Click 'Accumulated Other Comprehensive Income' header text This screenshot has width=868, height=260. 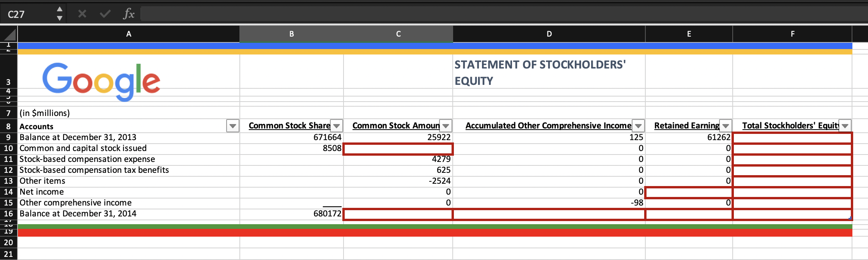tap(548, 126)
